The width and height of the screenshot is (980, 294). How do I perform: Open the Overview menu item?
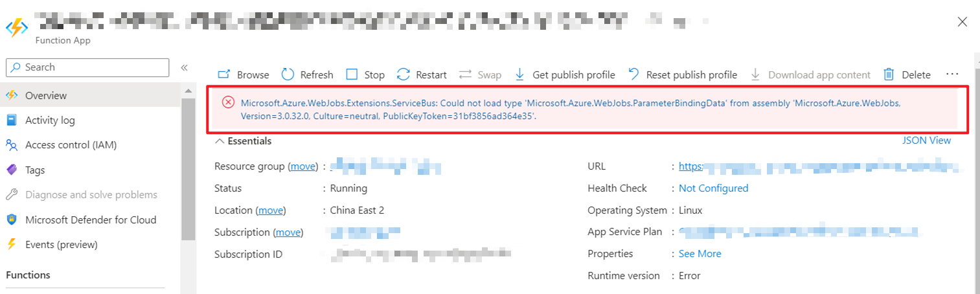46,96
